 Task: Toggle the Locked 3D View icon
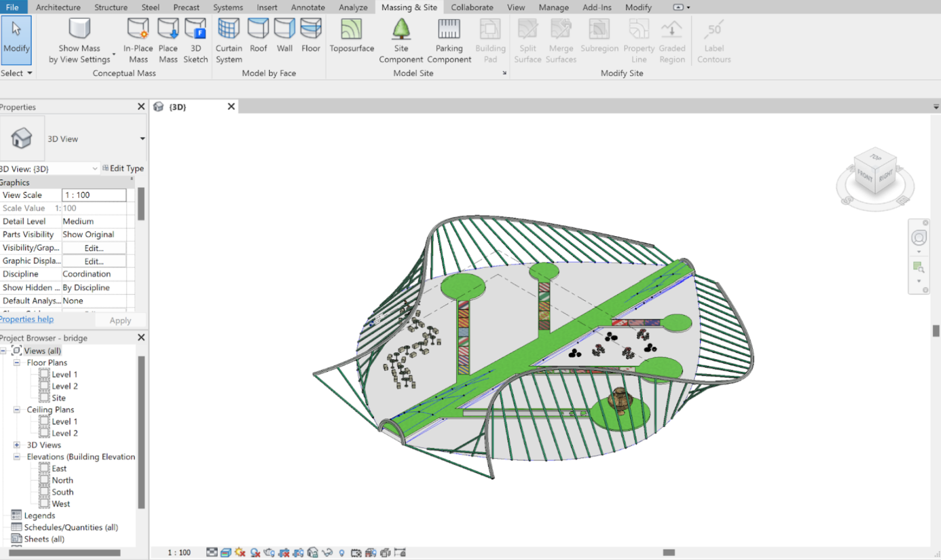click(312, 552)
